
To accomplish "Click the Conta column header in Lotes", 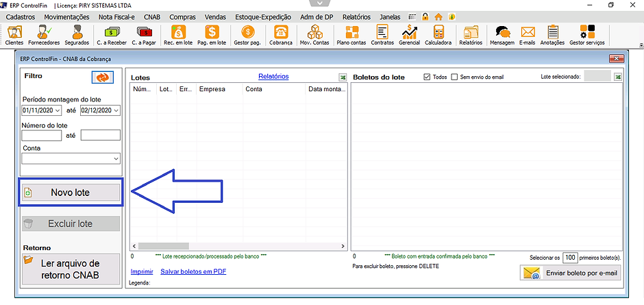I will 273,89.
